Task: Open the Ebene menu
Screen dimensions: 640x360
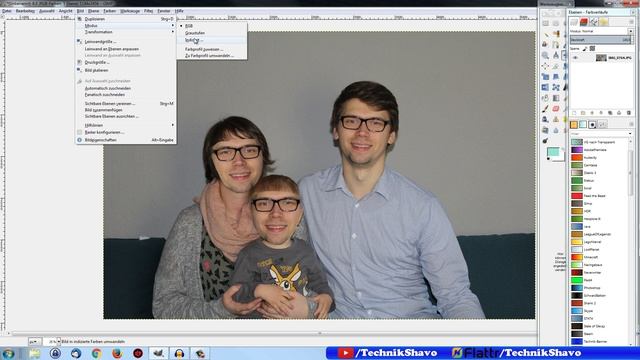Action: (x=93, y=11)
